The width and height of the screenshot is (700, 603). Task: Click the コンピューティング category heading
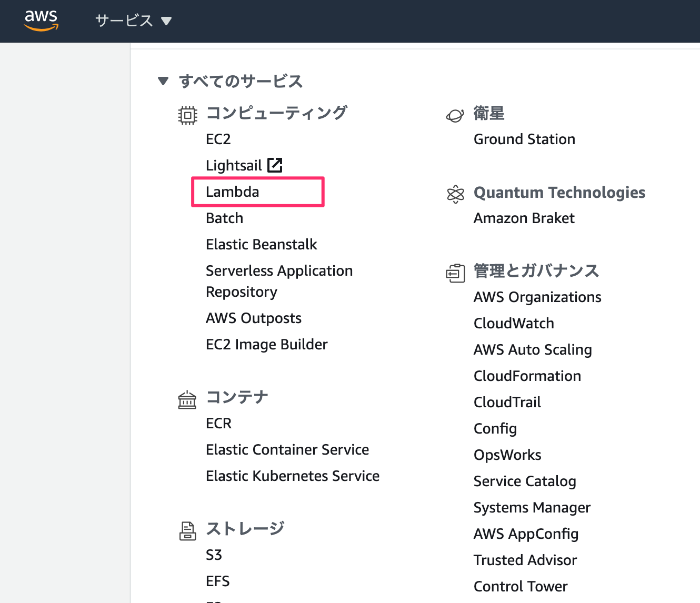[x=277, y=113]
